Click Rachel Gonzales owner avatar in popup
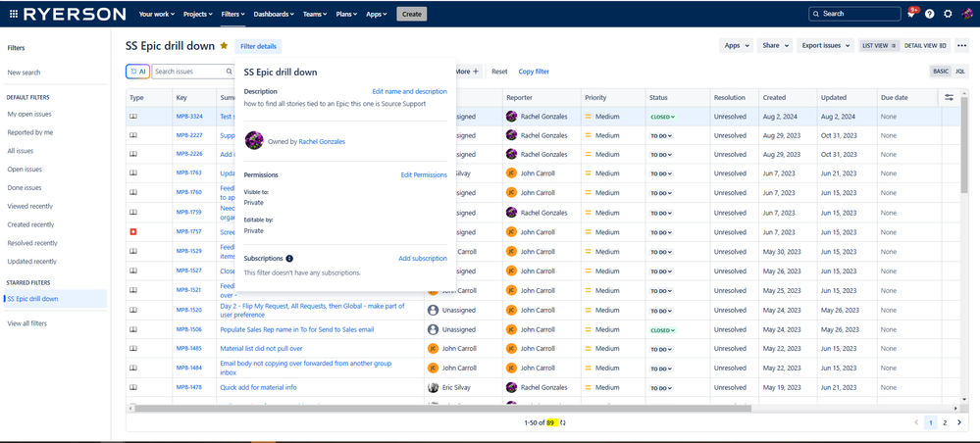The width and height of the screenshot is (980, 443). pos(254,141)
